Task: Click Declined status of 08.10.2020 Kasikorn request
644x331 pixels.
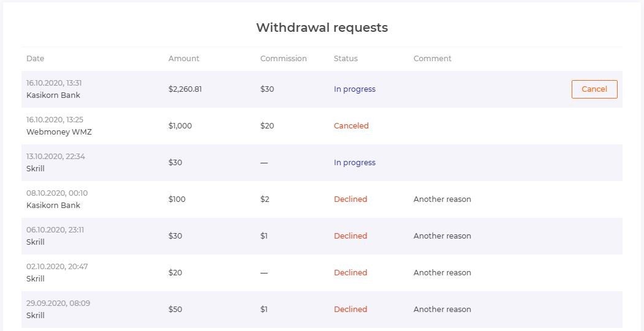Action: [350, 199]
